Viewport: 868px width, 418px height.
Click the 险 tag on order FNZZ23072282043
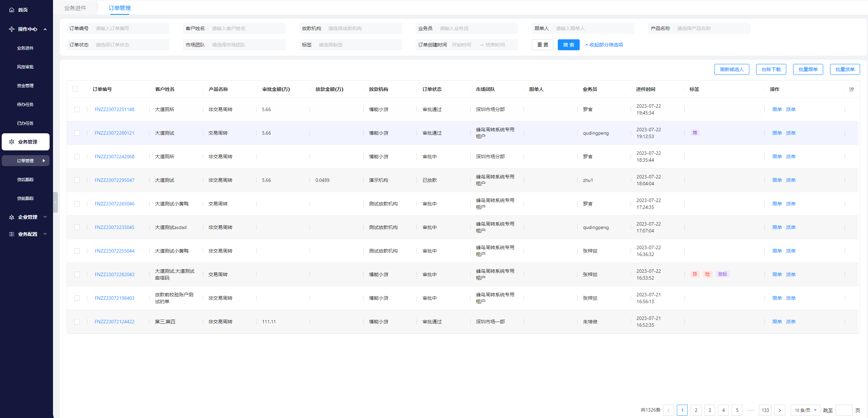pyautogui.click(x=708, y=274)
